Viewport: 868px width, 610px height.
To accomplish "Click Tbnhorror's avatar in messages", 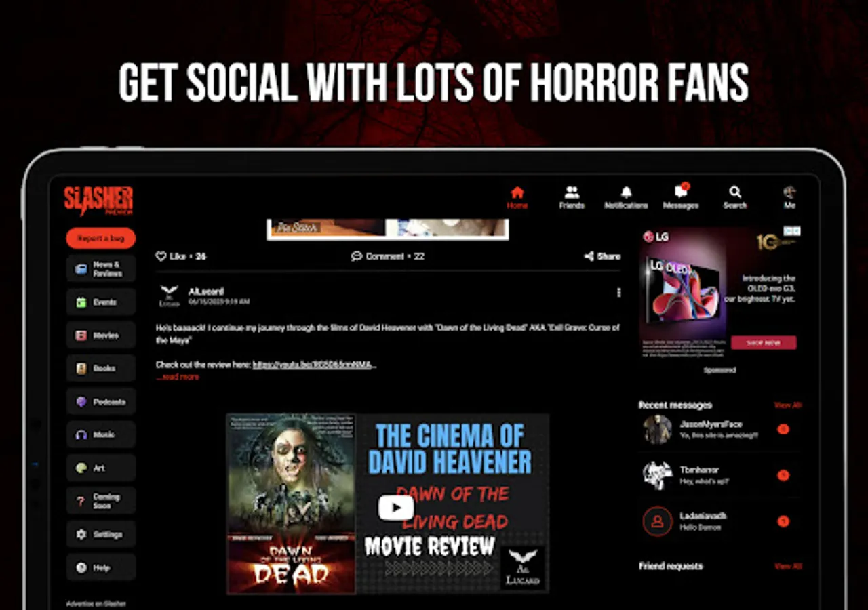I will click(x=657, y=476).
